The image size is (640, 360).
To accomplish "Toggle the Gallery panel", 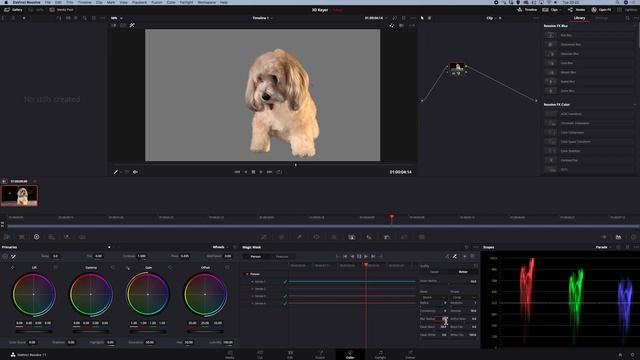I will (x=13, y=10).
